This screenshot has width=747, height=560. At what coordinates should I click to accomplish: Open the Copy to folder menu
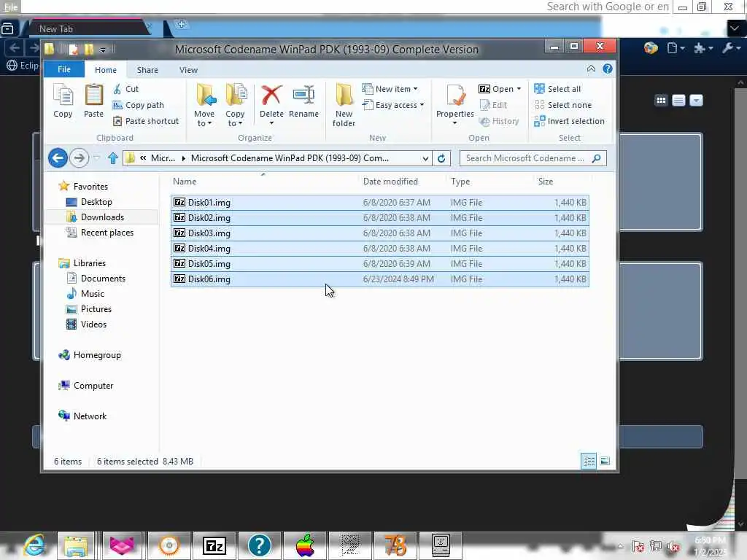(x=235, y=105)
